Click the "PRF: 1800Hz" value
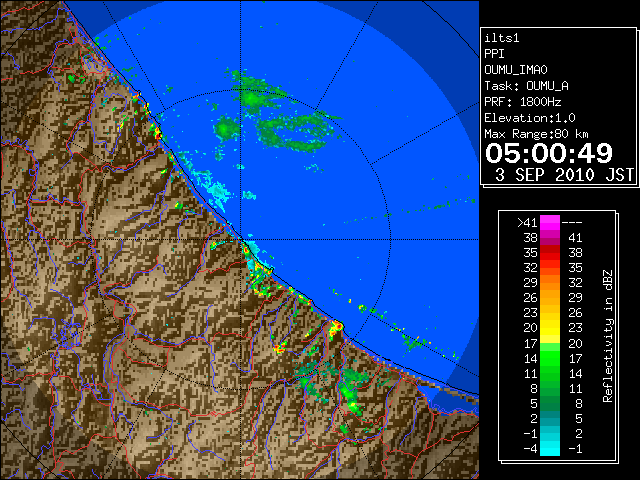 (523, 102)
